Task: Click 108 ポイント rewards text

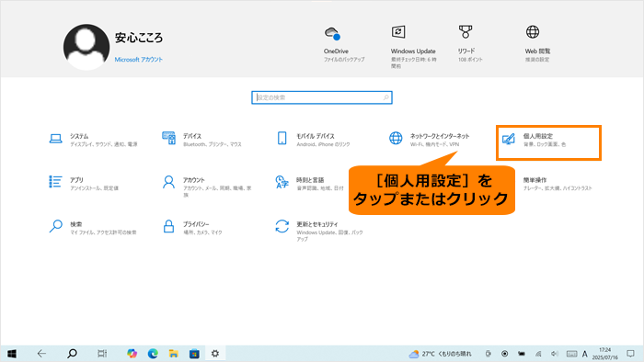Action: coord(470,60)
